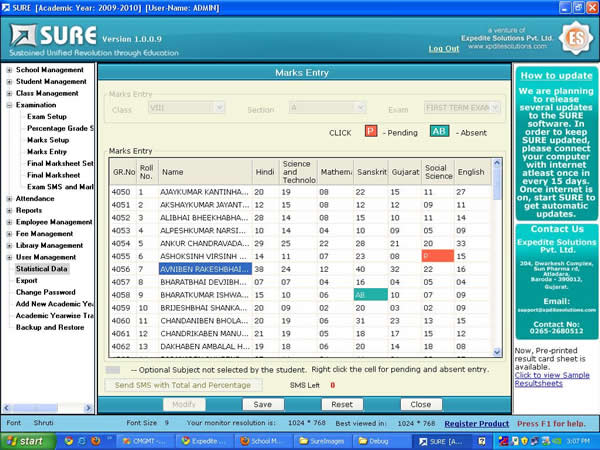Click sidebar horizontal scroll right arrow
The height and width of the screenshot is (450, 600).
click(x=88, y=408)
